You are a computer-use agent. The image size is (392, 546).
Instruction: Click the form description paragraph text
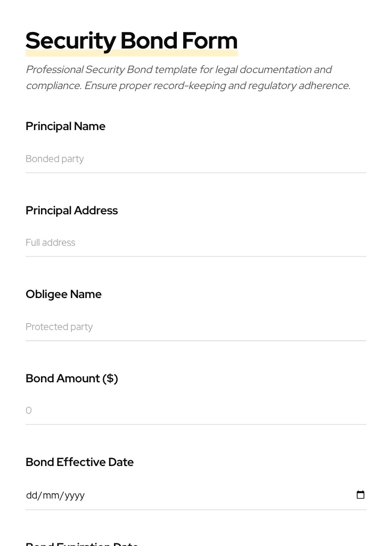tap(188, 77)
